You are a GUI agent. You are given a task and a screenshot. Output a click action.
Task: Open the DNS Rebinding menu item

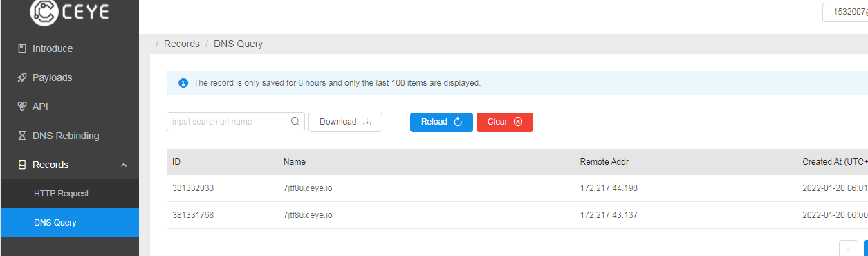(69, 136)
